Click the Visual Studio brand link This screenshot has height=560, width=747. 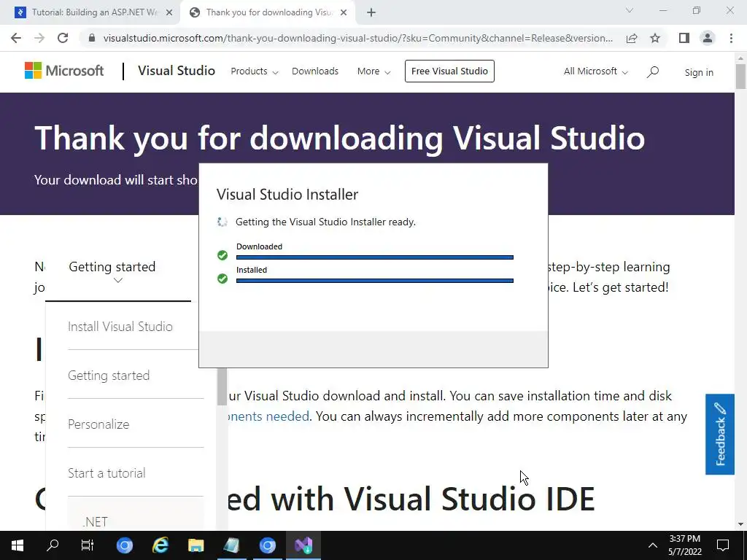tap(177, 71)
